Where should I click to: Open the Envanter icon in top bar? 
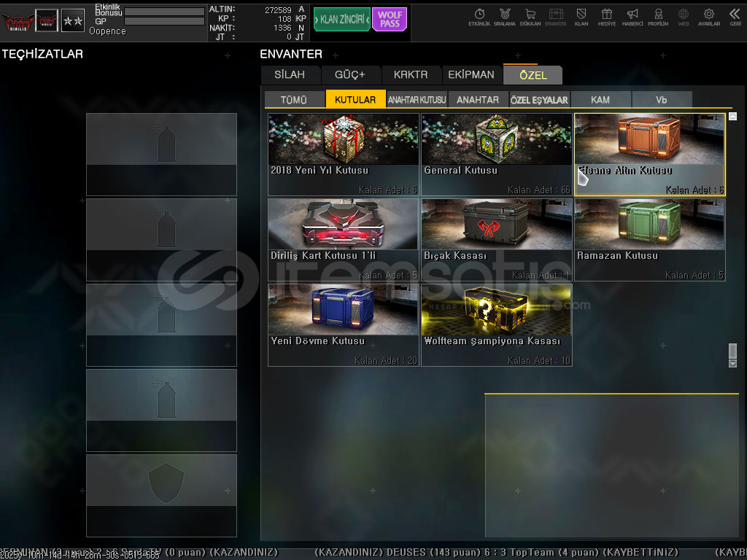click(x=555, y=17)
